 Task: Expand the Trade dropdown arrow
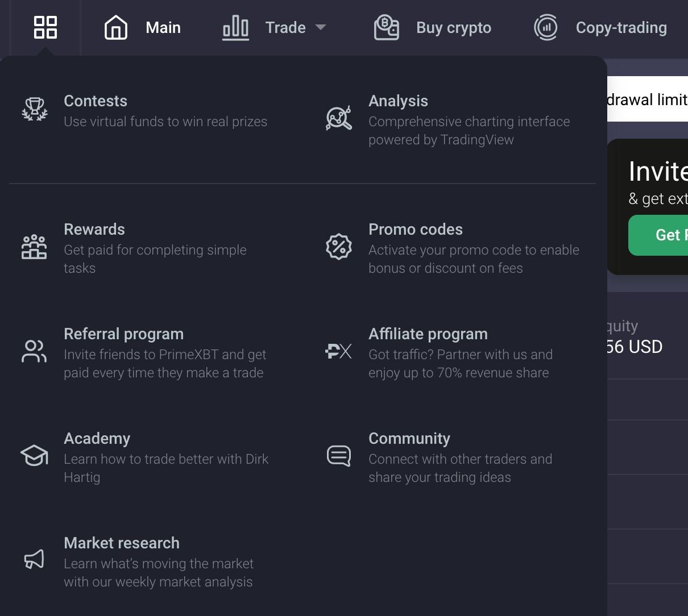(321, 27)
